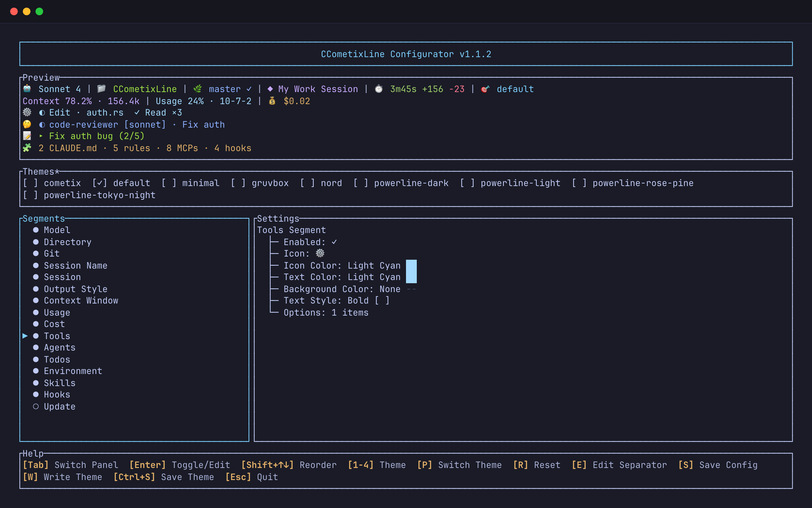The width and height of the screenshot is (812, 508).
Task: Toggle the hollow Update segment bullet
Action: click(36, 406)
